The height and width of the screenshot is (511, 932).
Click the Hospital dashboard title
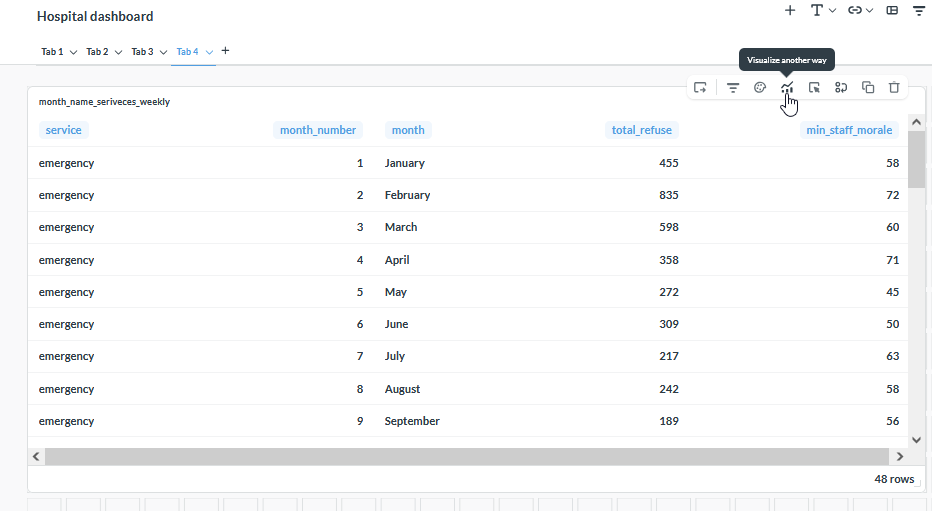[95, 16]
